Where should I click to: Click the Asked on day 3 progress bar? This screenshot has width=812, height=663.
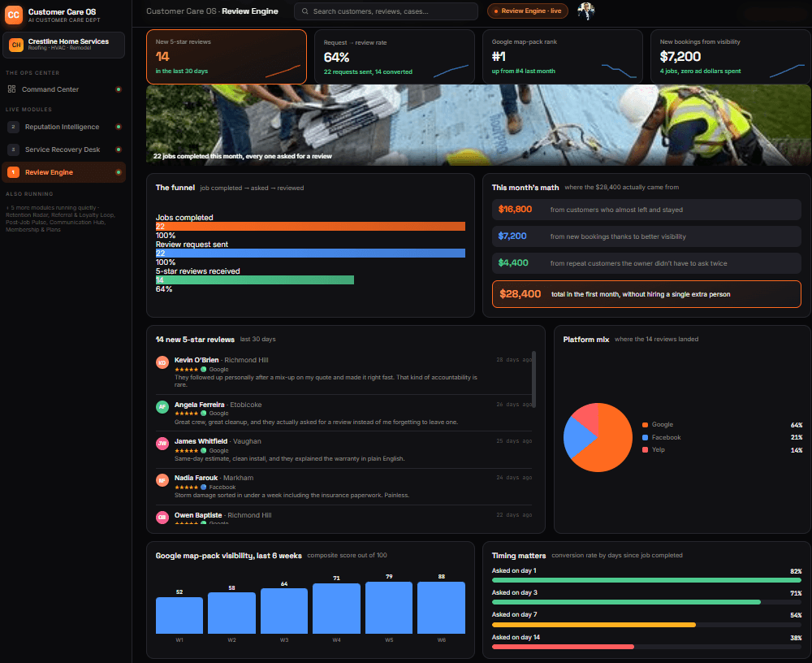646,602
